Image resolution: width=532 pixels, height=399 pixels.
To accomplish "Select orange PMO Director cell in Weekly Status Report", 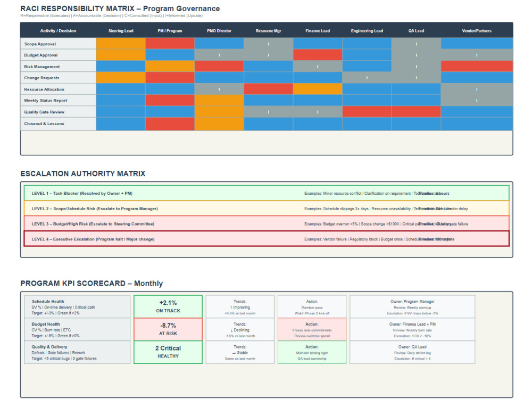I will coord(219,101).
